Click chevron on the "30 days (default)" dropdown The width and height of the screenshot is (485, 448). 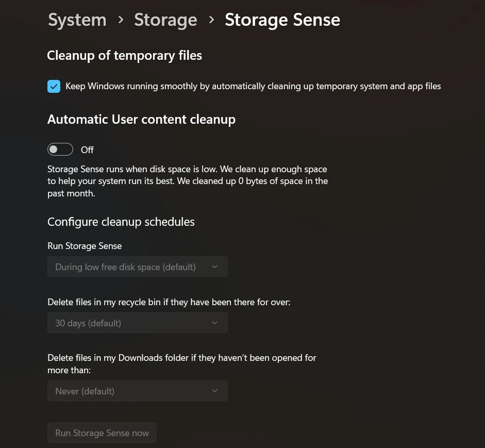click(214, 323)
